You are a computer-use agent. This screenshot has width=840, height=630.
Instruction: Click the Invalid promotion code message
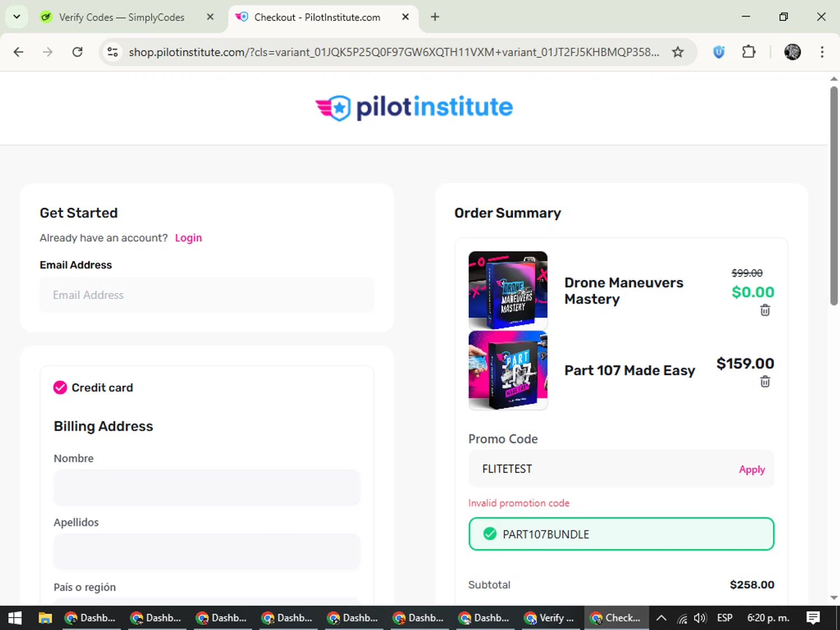[519, 503]
